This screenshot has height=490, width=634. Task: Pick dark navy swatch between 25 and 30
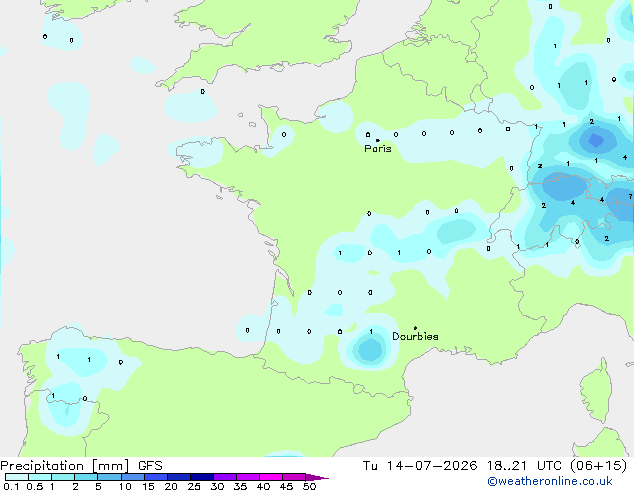202,477
